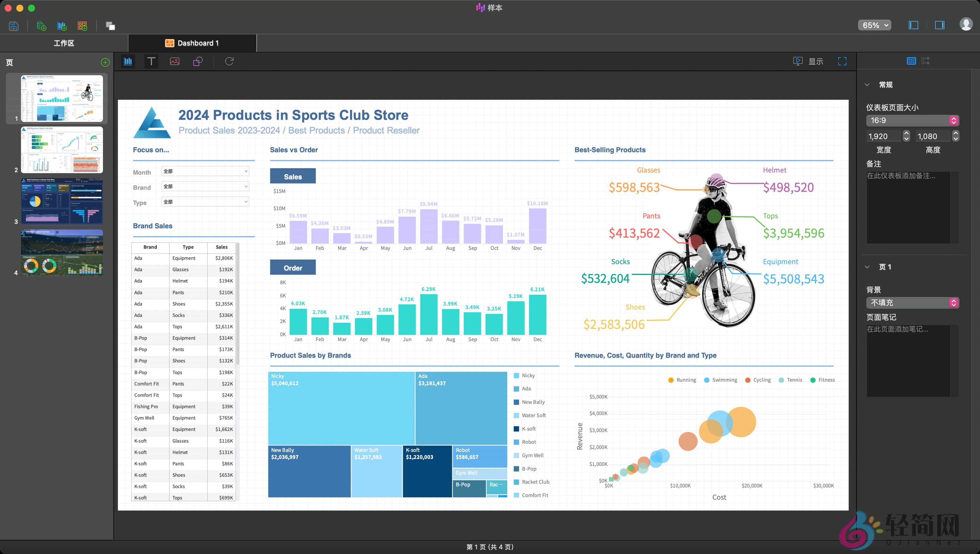Toggle the right sidebar panel
980x554 pixels.
[x=940, y=25]
